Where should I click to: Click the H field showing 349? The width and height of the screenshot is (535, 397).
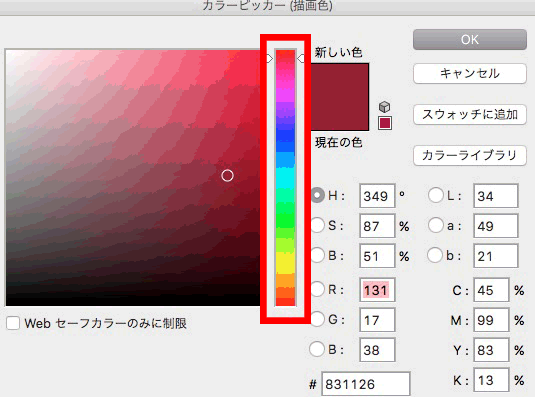click(x=377, y=196)
